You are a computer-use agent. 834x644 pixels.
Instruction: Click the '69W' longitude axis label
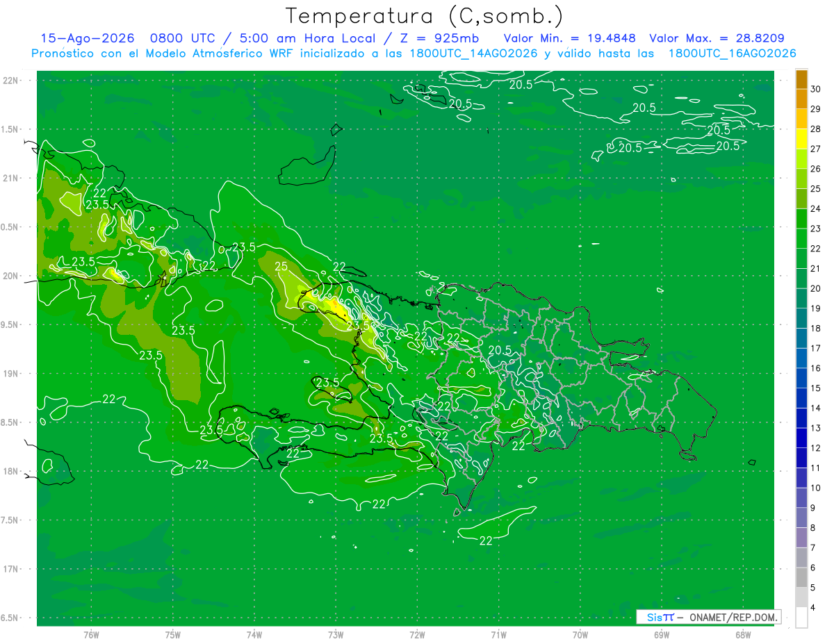(x=661, y=634)
